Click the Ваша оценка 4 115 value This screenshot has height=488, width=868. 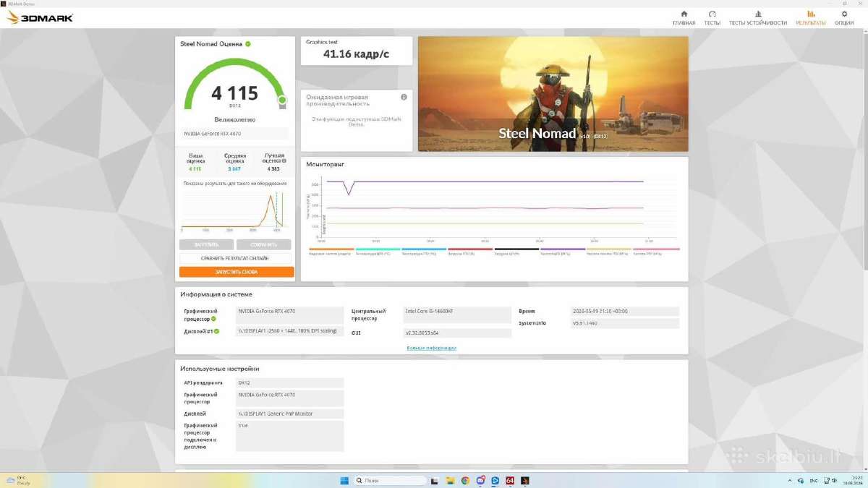pos(195,168)
